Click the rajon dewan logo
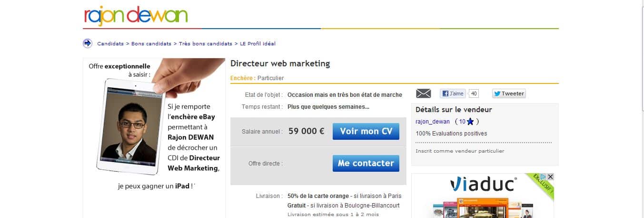 point(136,16)
